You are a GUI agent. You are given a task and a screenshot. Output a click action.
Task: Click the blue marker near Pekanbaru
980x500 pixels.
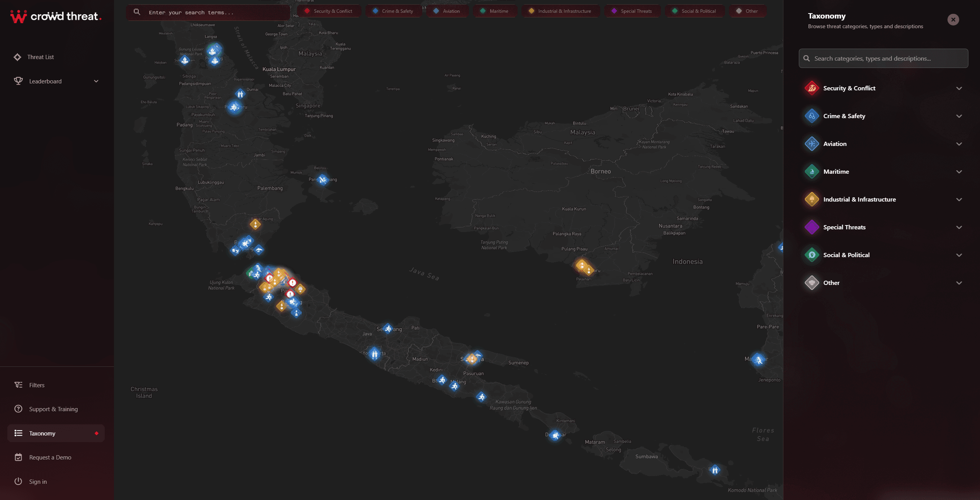(234, 107)
